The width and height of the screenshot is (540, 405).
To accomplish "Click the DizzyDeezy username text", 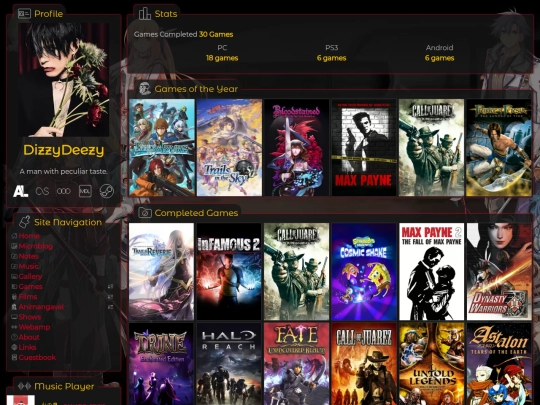I will click(64, 150).
